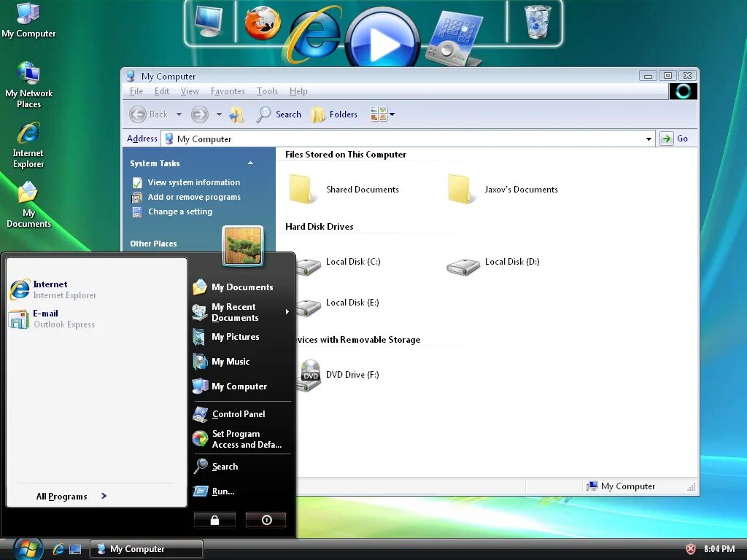Select Jaxov's Documents folder
Viewport: 747px width, 560px height.
[503, 189]
